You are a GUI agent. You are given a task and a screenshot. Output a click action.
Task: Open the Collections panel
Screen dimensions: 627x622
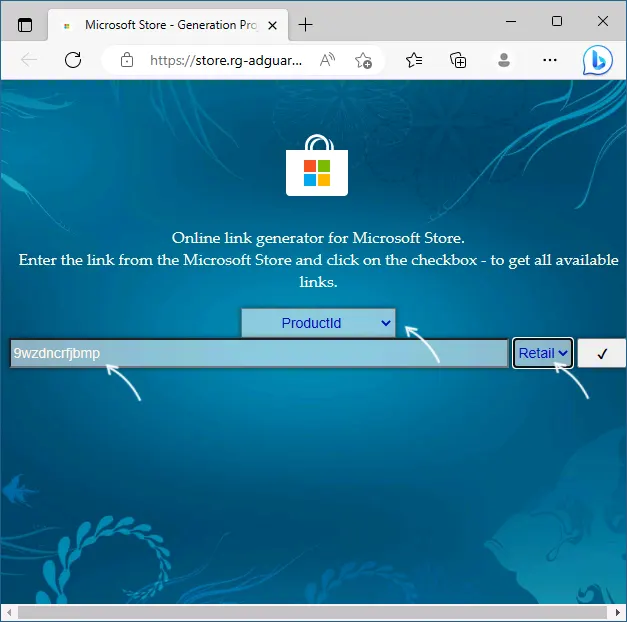(x=458, y=60)
